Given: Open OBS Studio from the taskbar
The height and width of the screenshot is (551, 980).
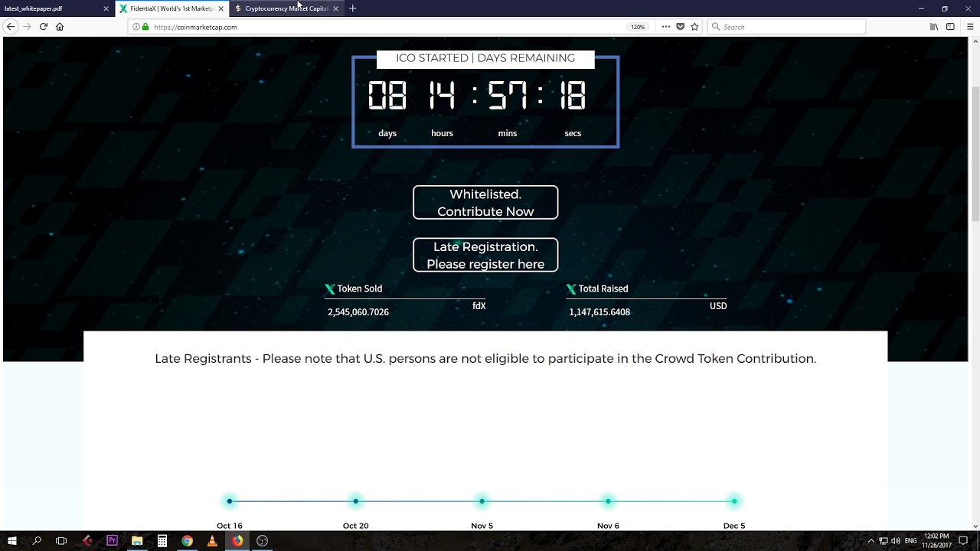Looking at the screenshot, I should point(263,541).
